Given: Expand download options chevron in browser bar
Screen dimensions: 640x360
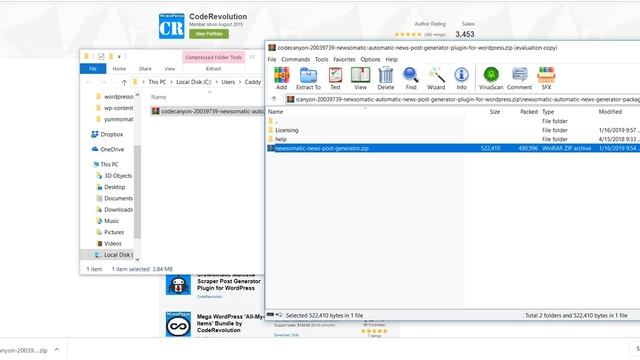Looking at the screenshot, I should click(57, 350).
